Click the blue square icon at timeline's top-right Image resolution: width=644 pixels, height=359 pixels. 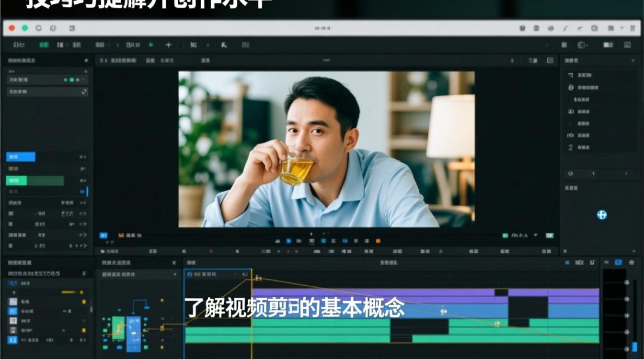[x=567, y=262]
